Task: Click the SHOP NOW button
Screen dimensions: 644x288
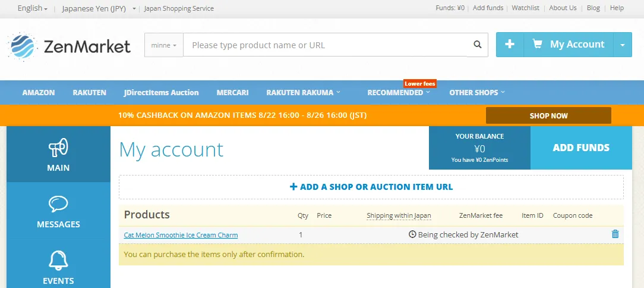Action: click(x=548, y=115)
